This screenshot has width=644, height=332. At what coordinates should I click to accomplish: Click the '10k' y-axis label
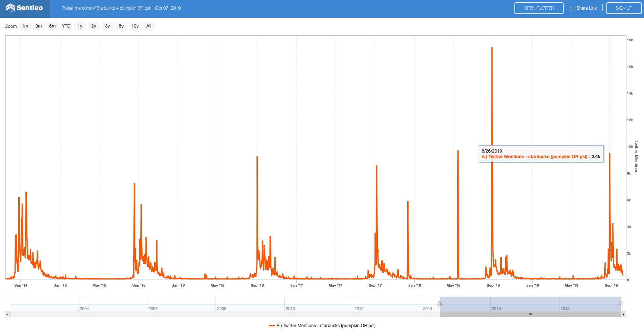(630, 147)
